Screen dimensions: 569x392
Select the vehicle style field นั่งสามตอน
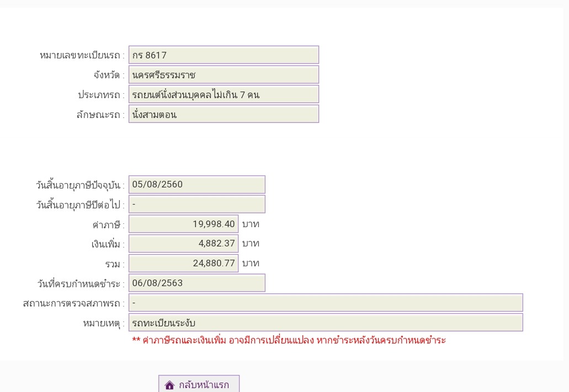[224, 114]
